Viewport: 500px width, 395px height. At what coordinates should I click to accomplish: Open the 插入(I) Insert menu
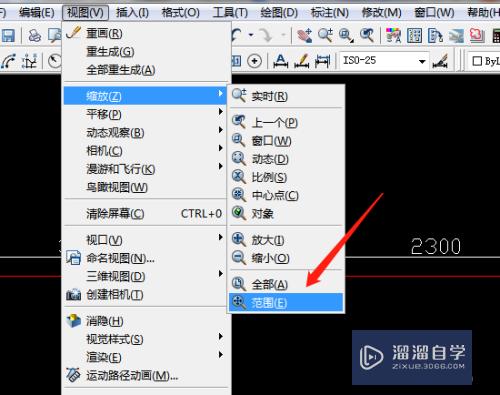[x=132, y=13]
